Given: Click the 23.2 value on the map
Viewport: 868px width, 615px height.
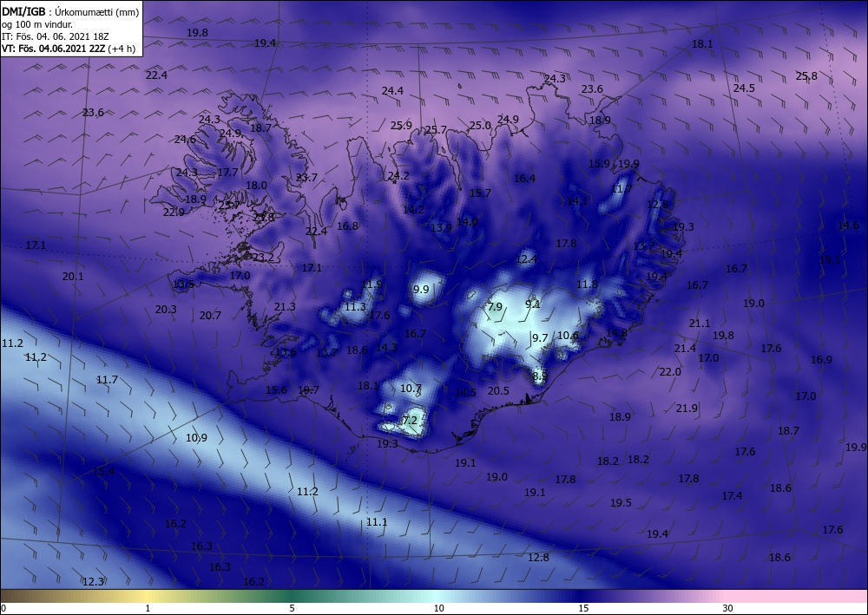Looking at the screenshot, I should (263, 258).
